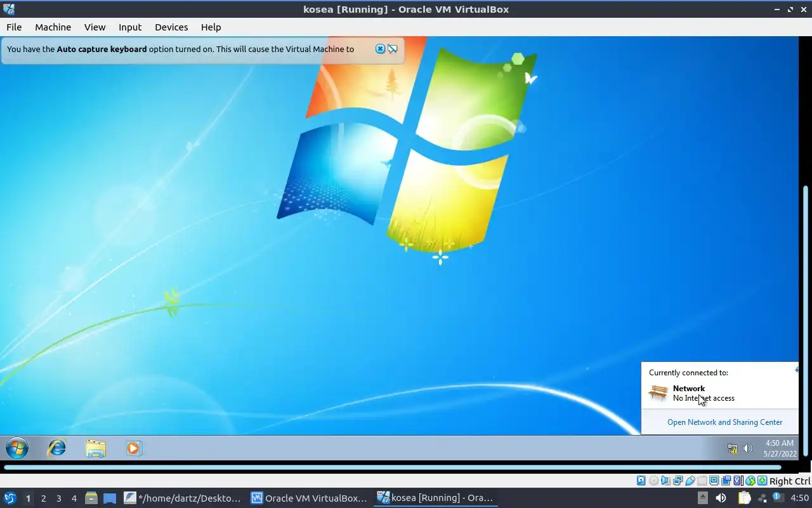Screen dimensions: 812x508
Task: Click the horizontal scrollbar of VM window
Action: (392, 467)
